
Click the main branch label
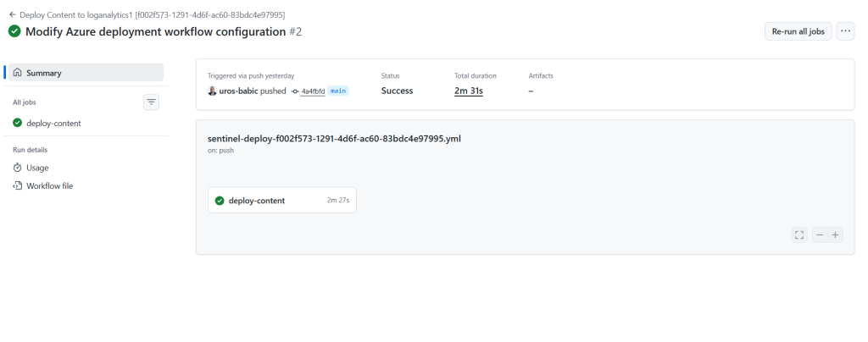338,91
